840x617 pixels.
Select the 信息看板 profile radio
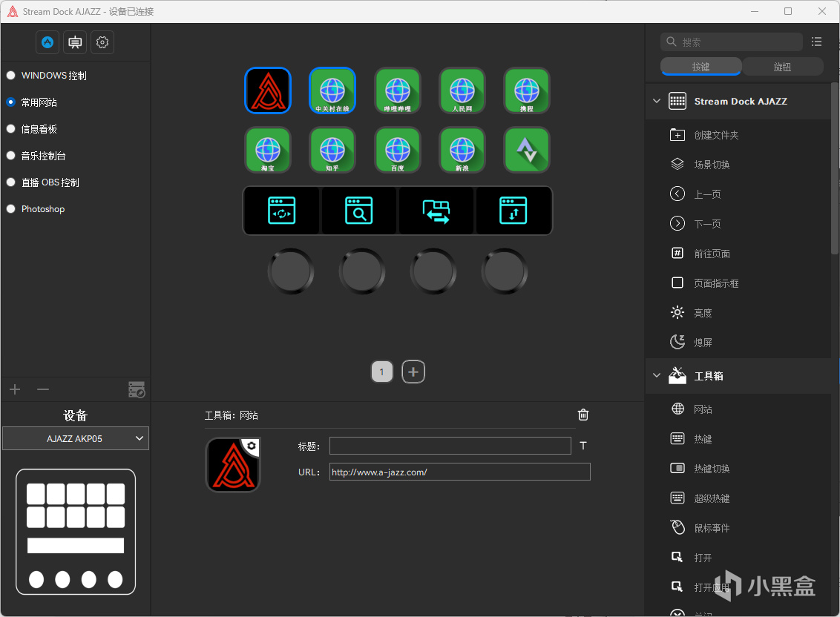click(10, 128)
